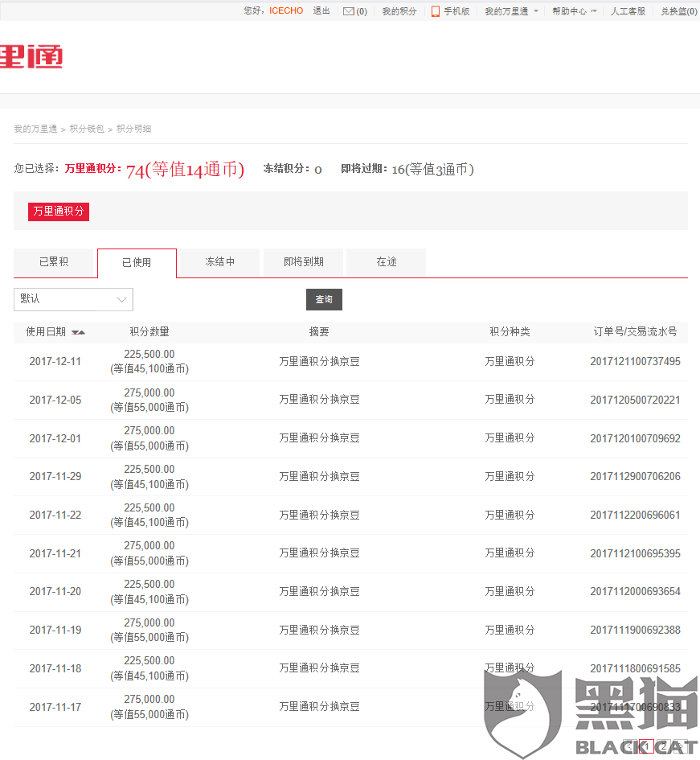This screenshot has width=700, height=760.
Task: Open the 手机版 link
Action: pos(456,11)
